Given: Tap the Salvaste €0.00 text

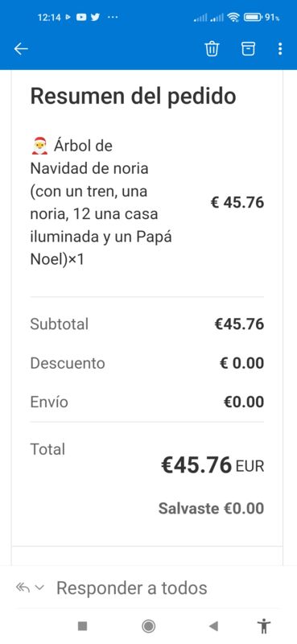Looking at the screenshot, I should (211, 509).
